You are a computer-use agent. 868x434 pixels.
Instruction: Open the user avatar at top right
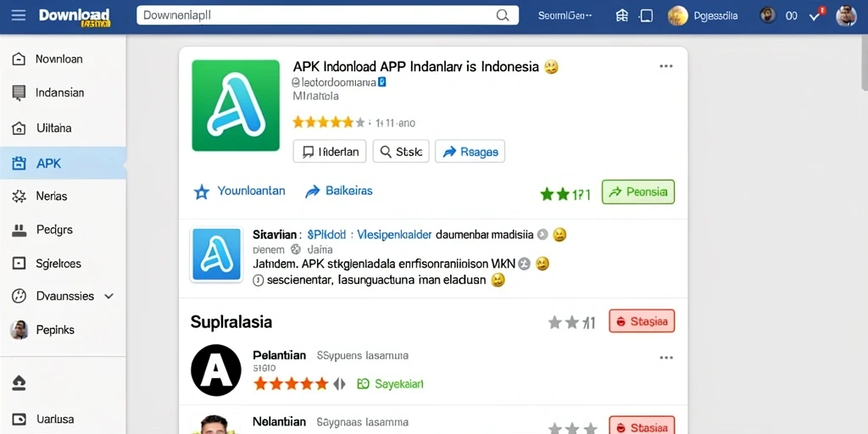[x=846, y=15]
